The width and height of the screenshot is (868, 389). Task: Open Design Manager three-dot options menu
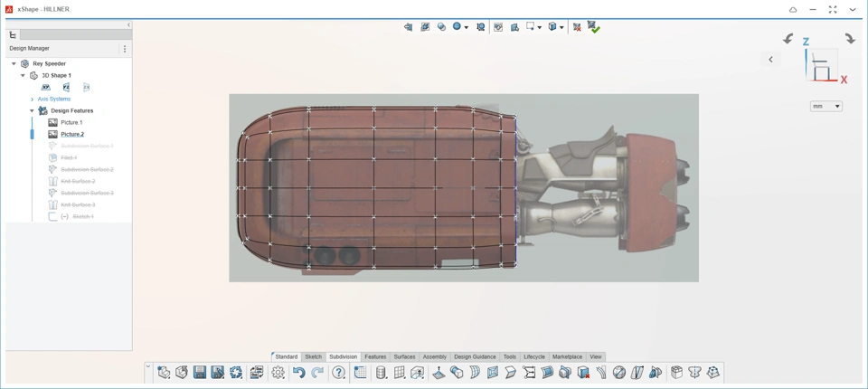coord(125,49)
